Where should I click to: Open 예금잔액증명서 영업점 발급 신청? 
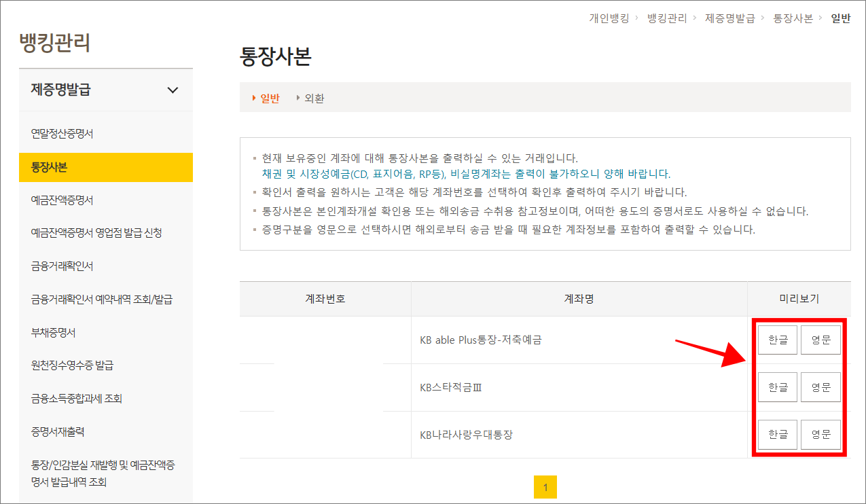(x=96, y=233)
